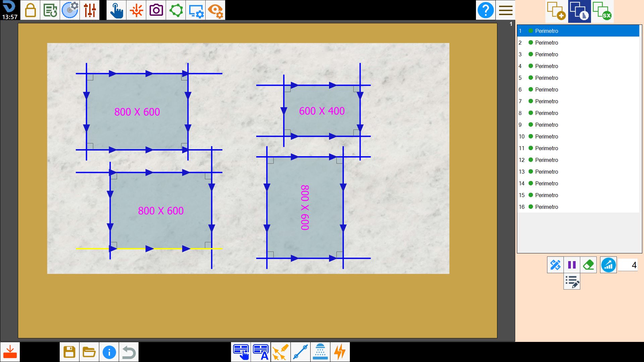Click the add layer icon with plus
644x362 pixels.
pos(556,11)
